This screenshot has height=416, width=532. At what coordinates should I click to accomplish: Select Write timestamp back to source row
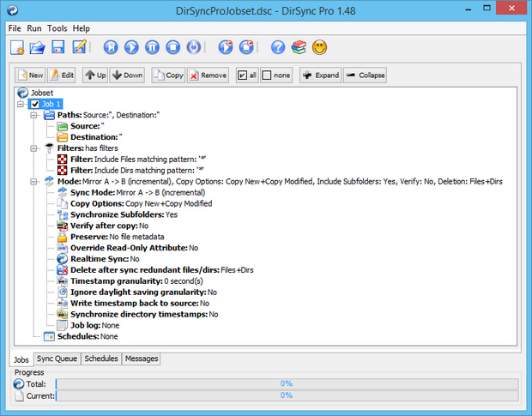pyautogui.click(x=133, y=304)
